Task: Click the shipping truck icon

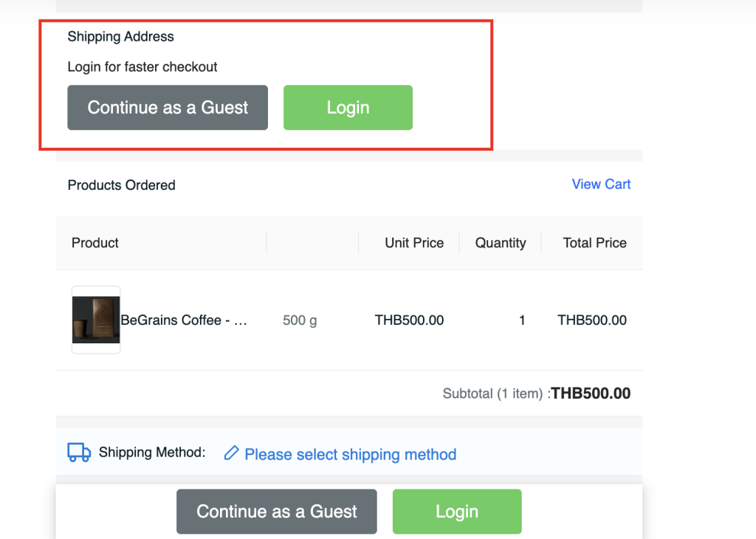Action: click(79, 453)
